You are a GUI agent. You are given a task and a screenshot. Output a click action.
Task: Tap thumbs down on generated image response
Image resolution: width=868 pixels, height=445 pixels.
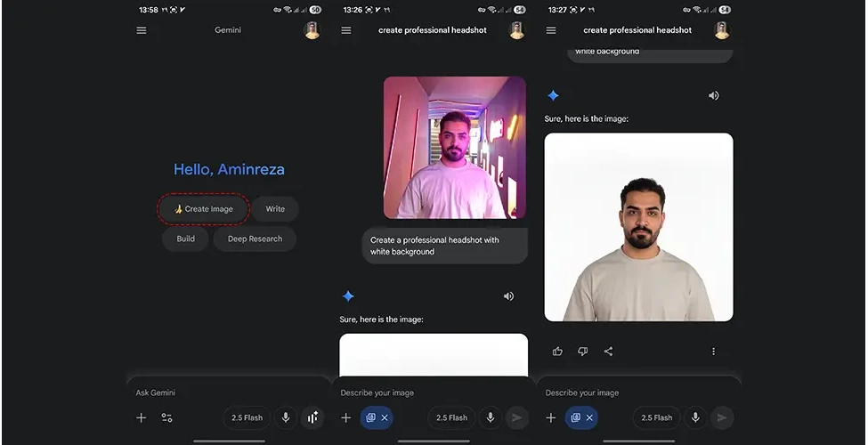(x=583, y=352)
